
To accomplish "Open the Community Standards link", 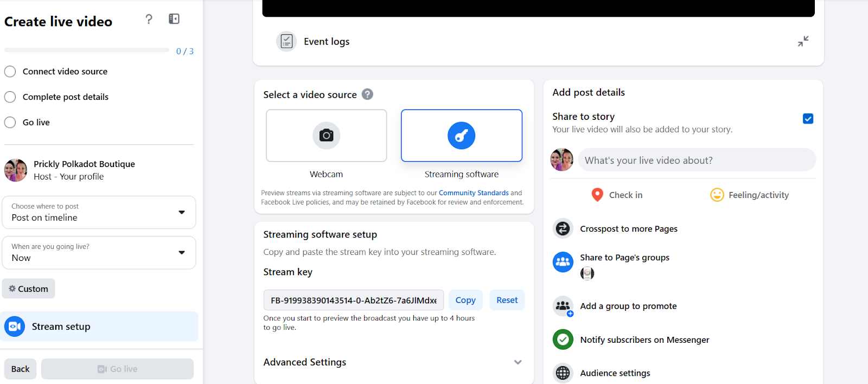I will (474, 193).
